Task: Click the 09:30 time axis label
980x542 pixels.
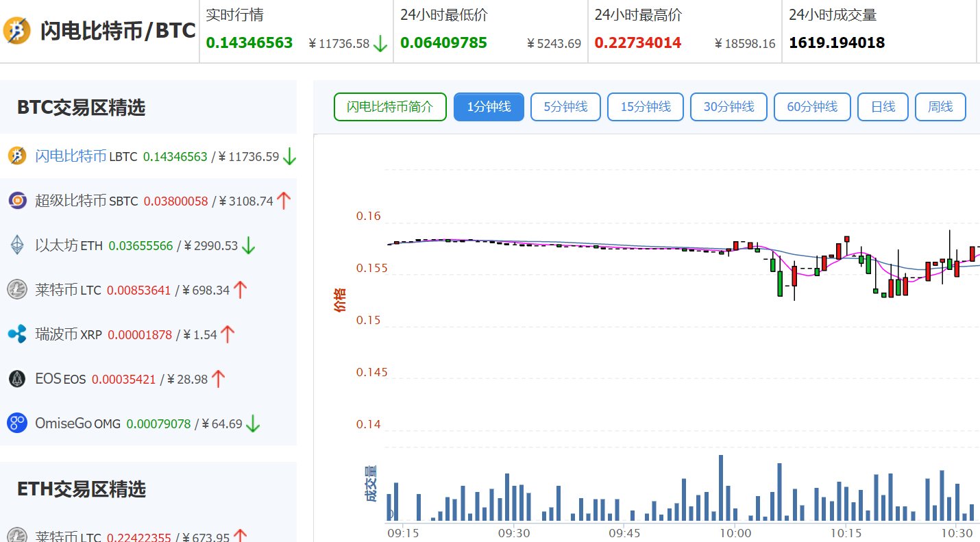Action: 514,532
